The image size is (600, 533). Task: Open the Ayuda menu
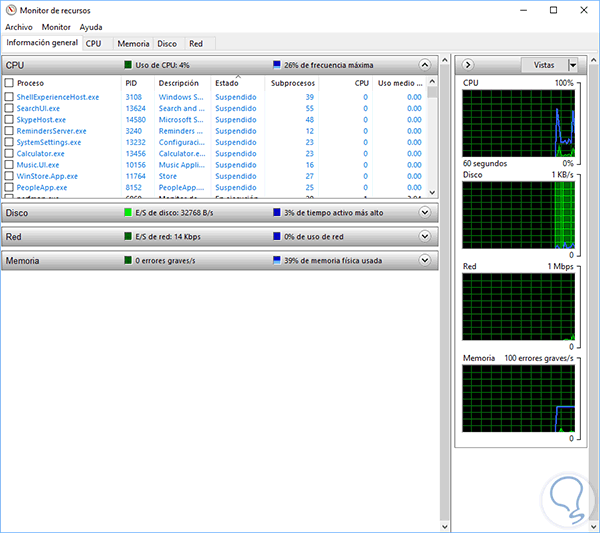tap(91, 27)
